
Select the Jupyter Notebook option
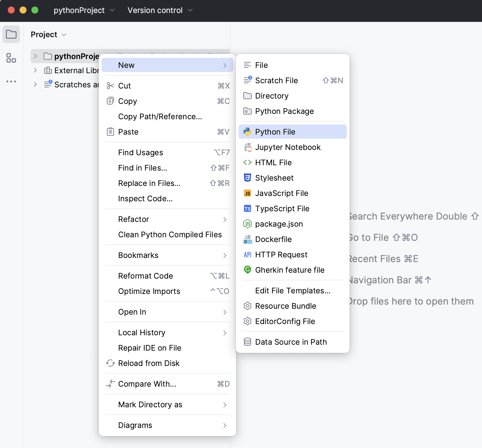click(x=288, y=147)
